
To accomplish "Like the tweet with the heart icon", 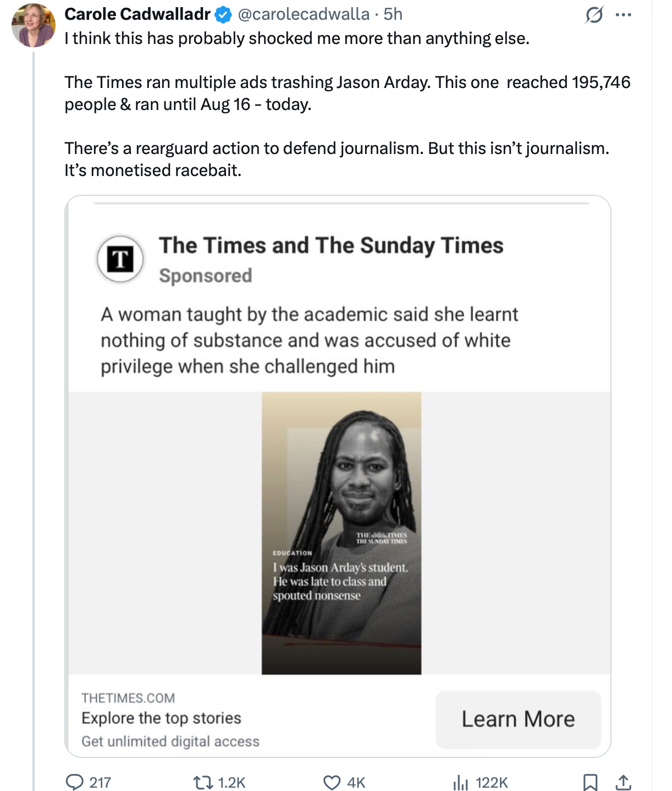I will point(332,782).
